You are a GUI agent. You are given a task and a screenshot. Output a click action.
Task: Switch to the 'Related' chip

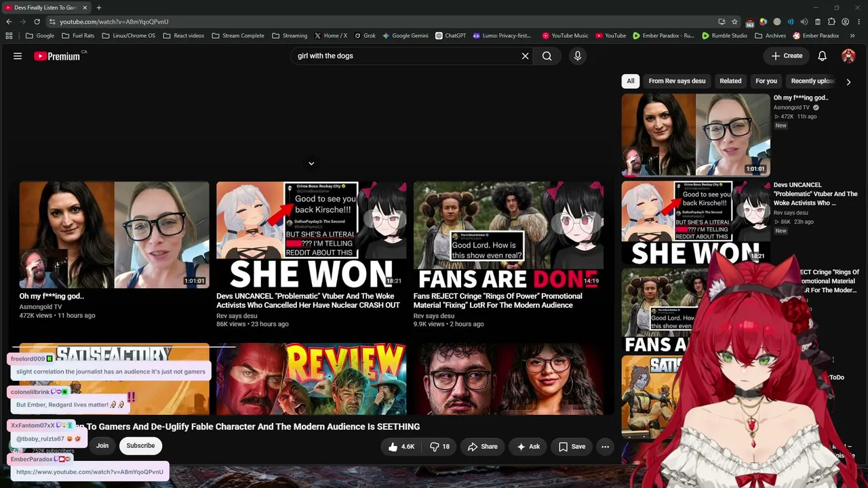pyautogui.click(x=730, y=81)
